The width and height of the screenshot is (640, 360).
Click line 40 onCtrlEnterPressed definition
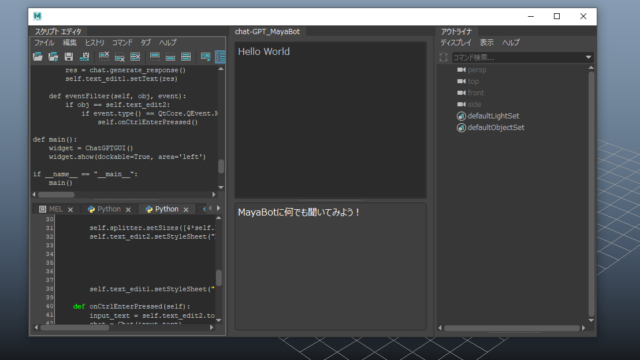point(131,307)
